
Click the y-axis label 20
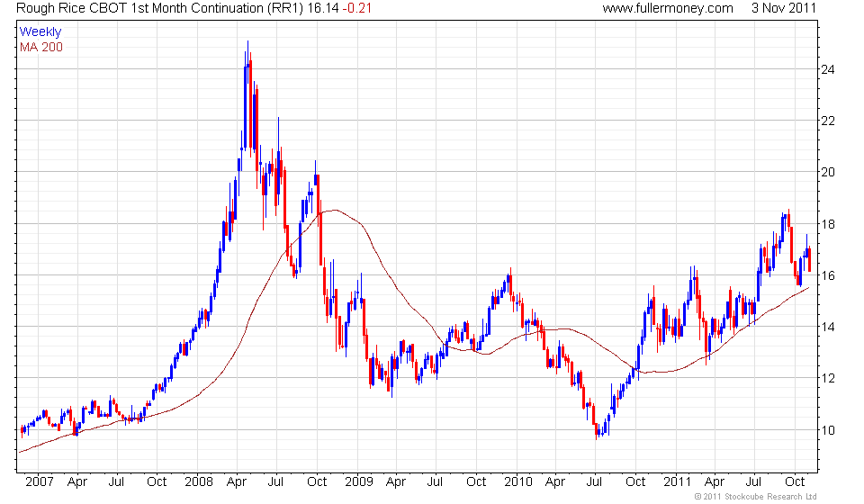[828, 172]
